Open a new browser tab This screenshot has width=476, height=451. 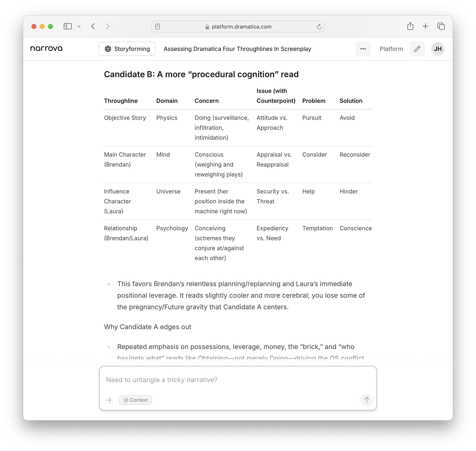425,26
